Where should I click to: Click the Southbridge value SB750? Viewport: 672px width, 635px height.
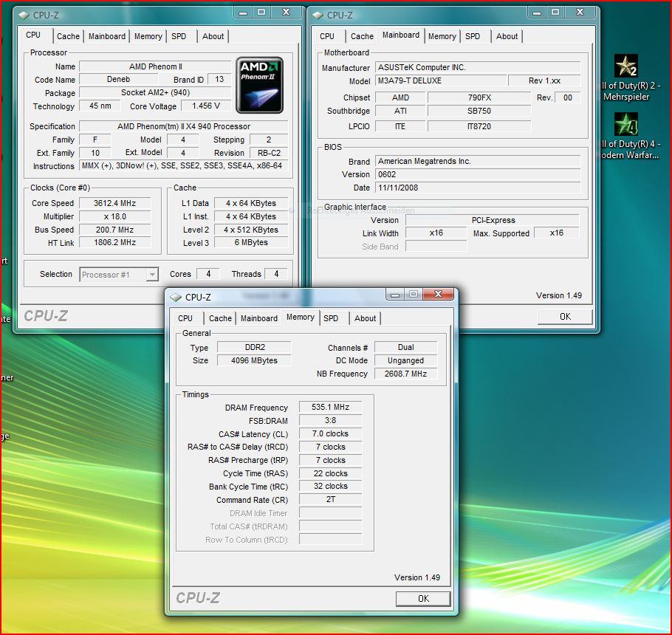pyautogui.click(x=479, y=111)
